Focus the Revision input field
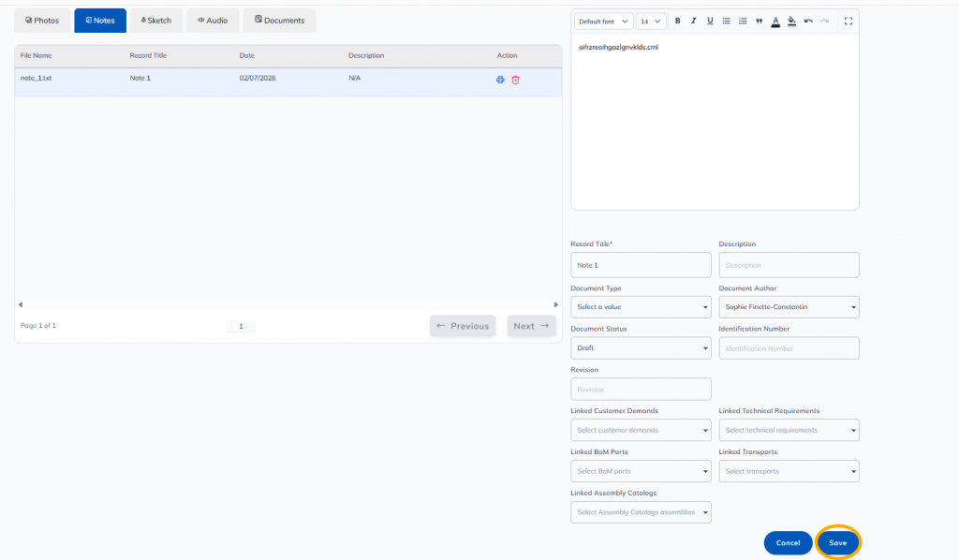This screenshot has width=959, height=560. (x=641, y=389)
